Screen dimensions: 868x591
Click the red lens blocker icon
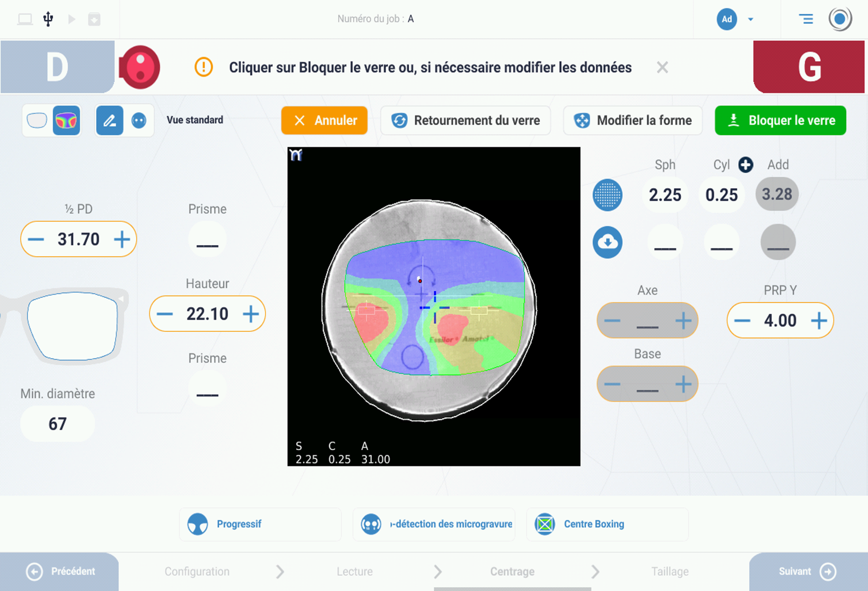[x=140, y=67]
